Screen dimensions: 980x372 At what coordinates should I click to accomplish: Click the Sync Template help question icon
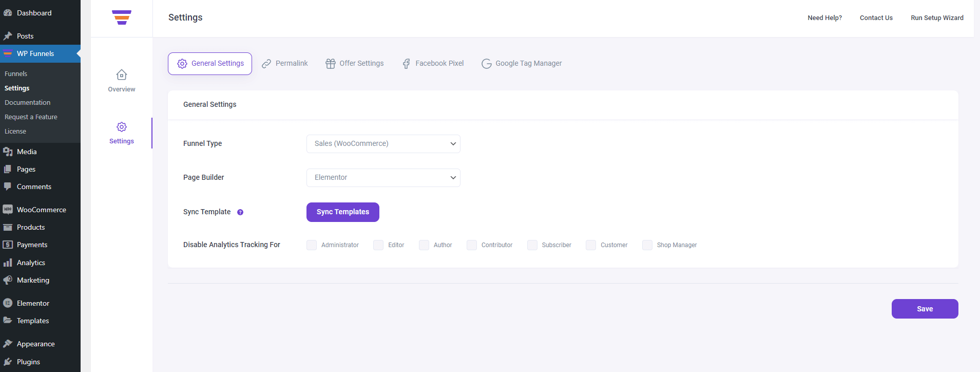[240, 212]
